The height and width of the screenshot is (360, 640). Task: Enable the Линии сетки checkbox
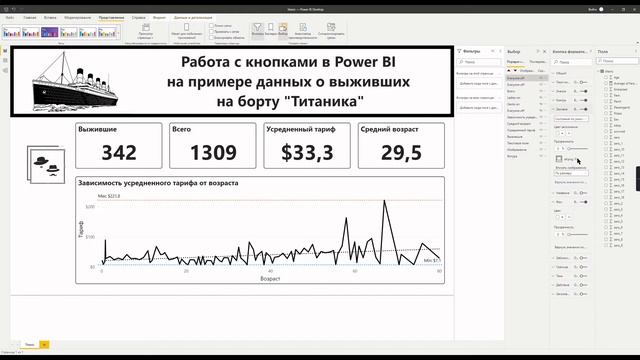click(x=211, y=26)
